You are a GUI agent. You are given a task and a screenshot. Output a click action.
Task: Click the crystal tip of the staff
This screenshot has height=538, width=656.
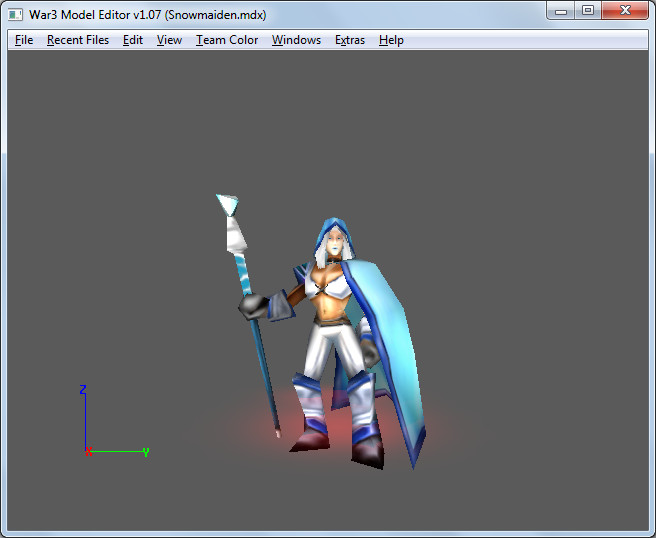click(228, 205)
